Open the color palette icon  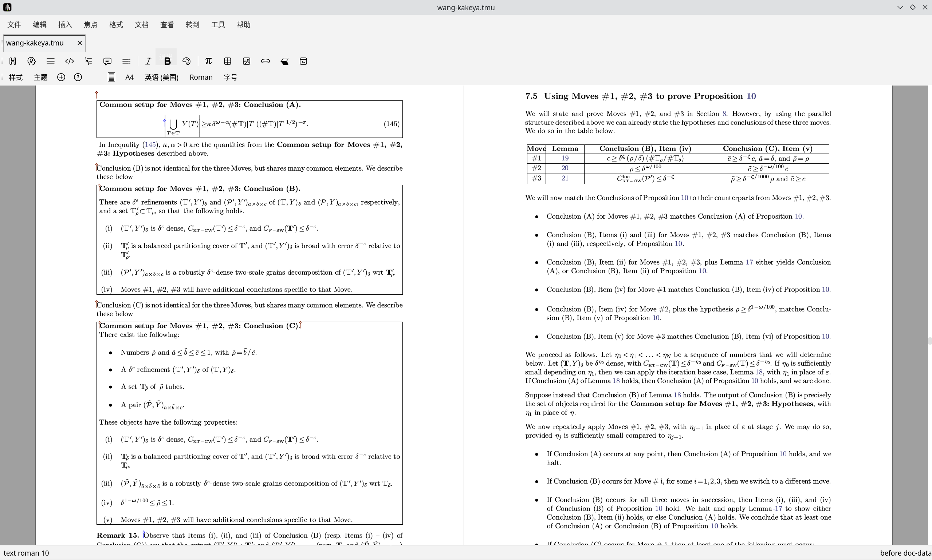tap(186, 61)
